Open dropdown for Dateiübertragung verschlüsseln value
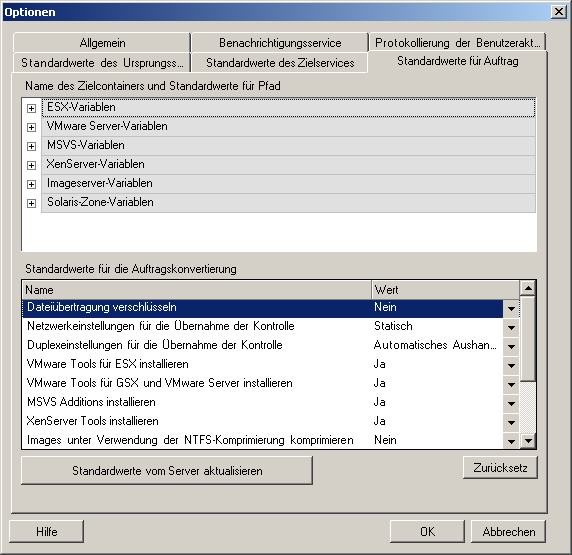This screenshot has width=572, height=555. click(511, 309)
